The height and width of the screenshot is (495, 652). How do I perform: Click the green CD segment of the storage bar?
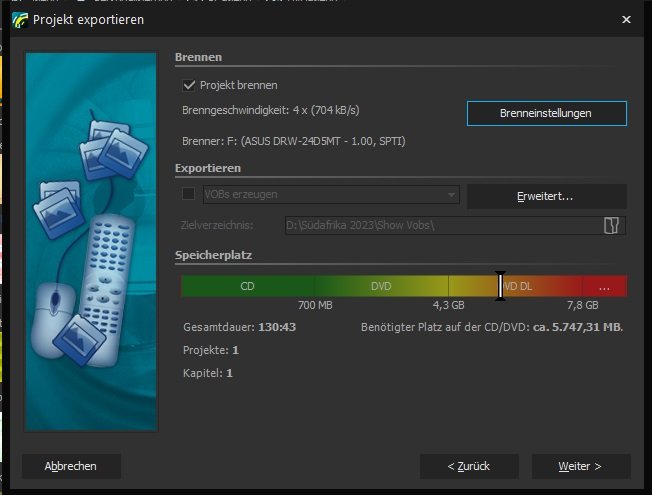(247, 286)
